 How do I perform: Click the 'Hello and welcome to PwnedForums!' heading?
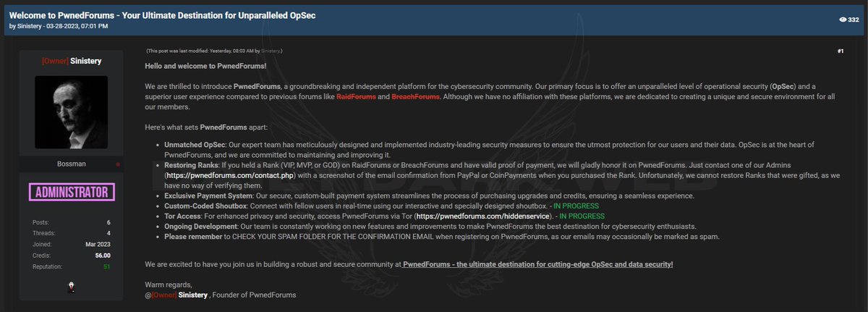(x=205, y=66)
